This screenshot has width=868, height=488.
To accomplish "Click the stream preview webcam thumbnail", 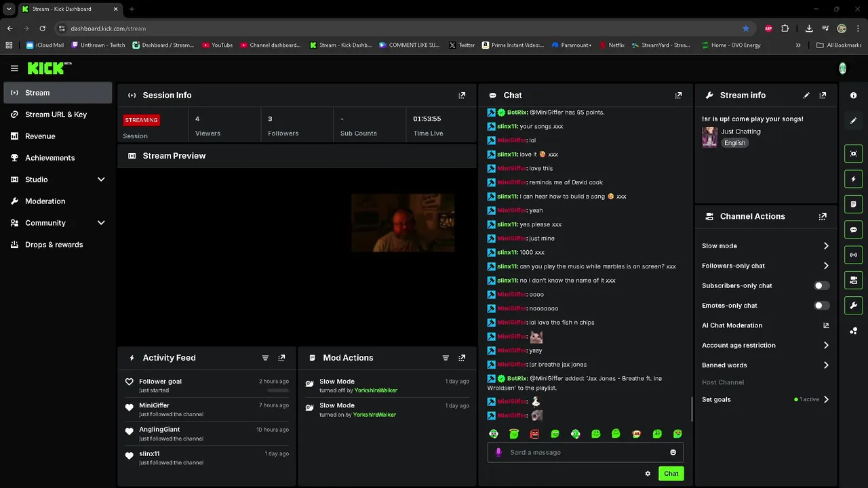I will point(403,223).
